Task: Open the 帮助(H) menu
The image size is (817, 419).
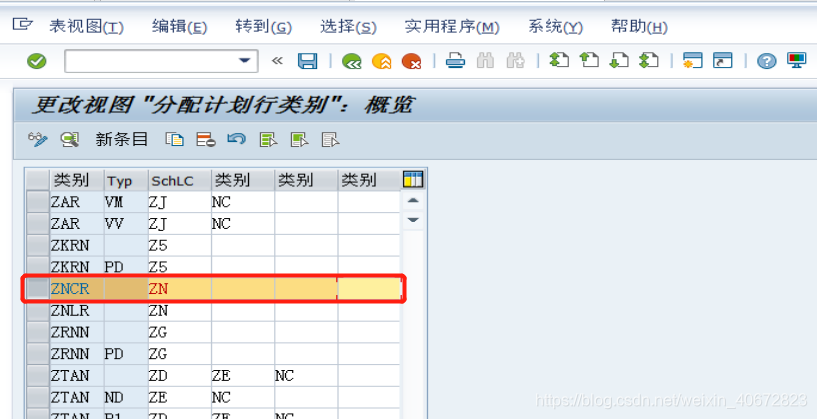Action: (639, 26)
